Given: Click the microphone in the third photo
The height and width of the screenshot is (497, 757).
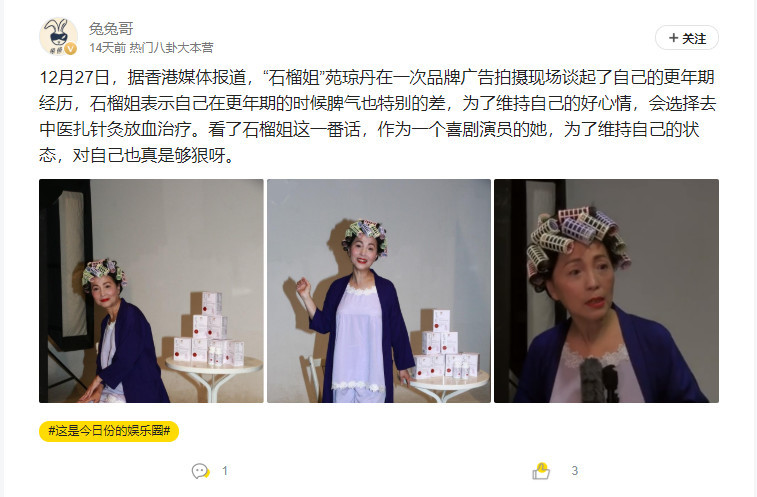Looking at the screenshot, I should coord(598,380).
